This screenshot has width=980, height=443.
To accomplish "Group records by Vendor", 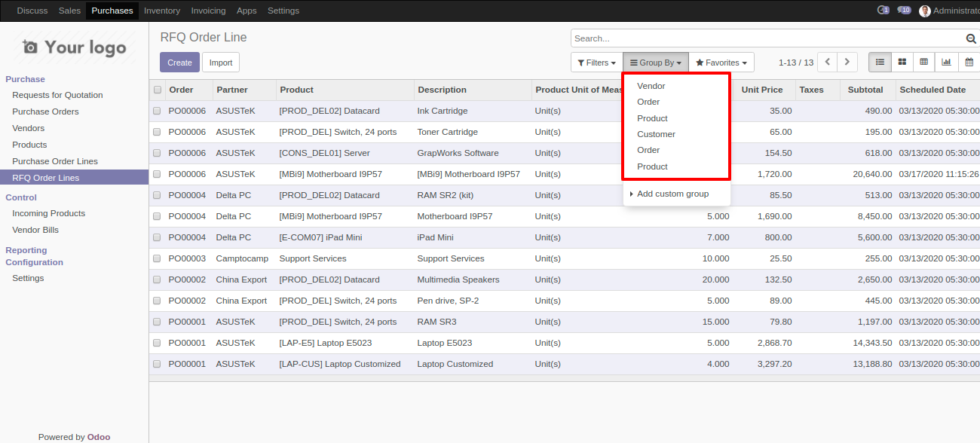I will coord(651,86).
